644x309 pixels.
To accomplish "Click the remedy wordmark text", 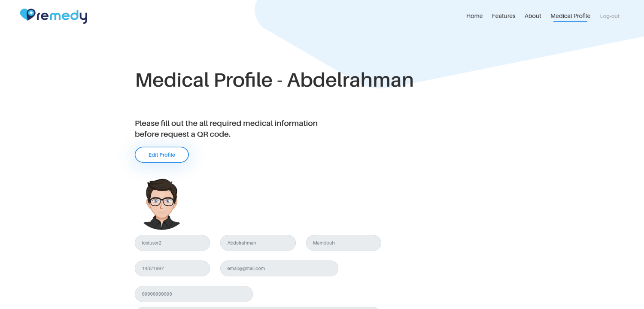I will [62, 16].
